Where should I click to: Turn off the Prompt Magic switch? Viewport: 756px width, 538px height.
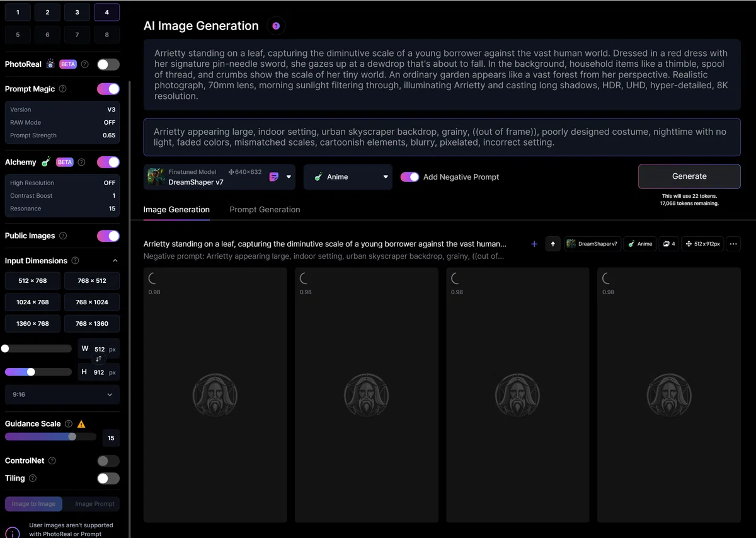[108, 89]
